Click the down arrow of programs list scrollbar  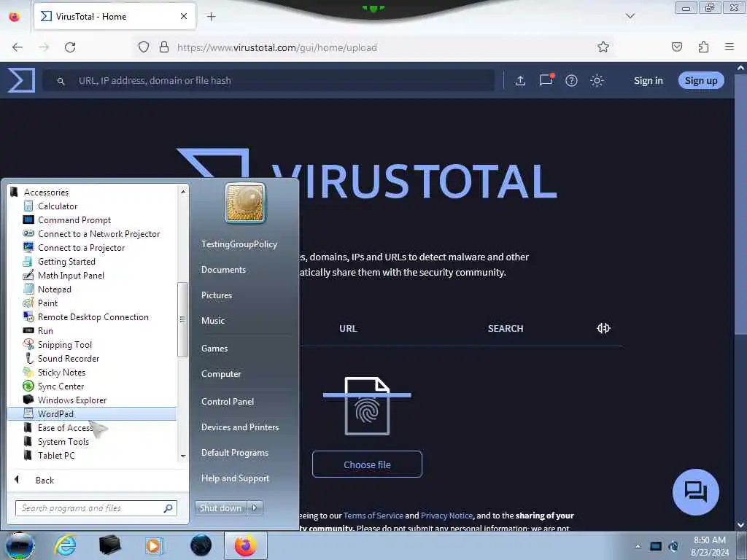click(x=183, y=456)
